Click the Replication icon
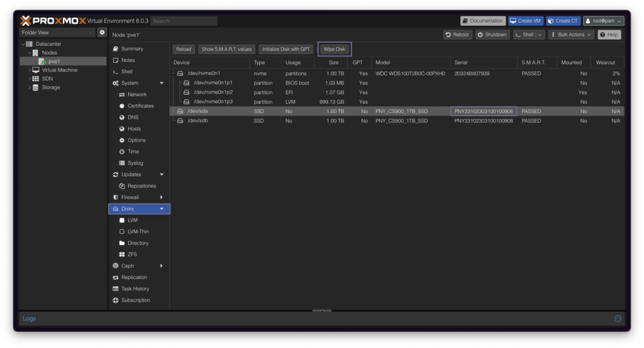This screenshot has width=644, height=348. [x=116, y=278]
